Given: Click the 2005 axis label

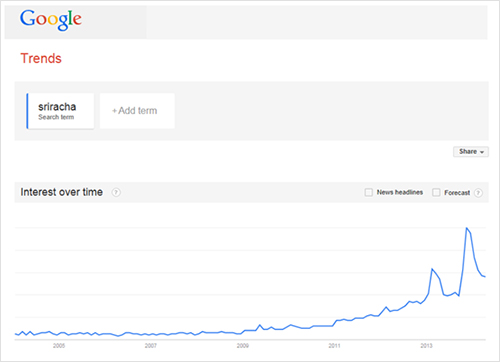Looking at the screenshot, I should 59,346.
